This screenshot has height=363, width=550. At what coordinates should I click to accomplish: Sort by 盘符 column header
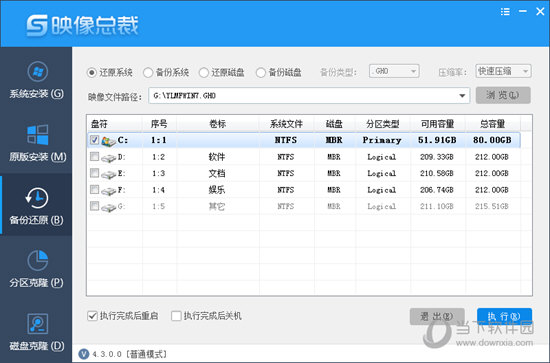coord(114,124)
